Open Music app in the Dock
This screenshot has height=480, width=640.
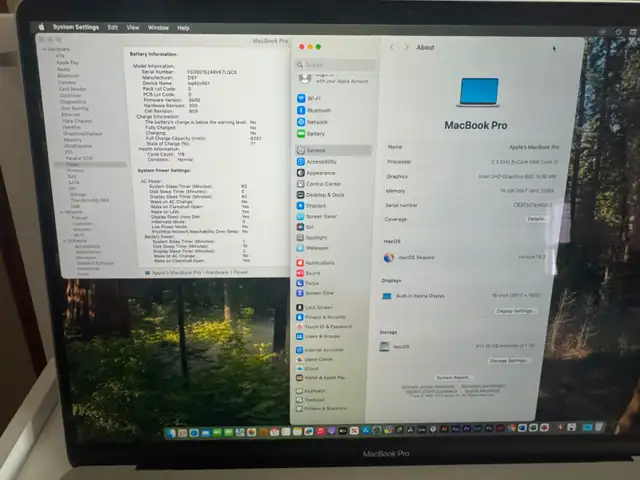tap(320, 431)
